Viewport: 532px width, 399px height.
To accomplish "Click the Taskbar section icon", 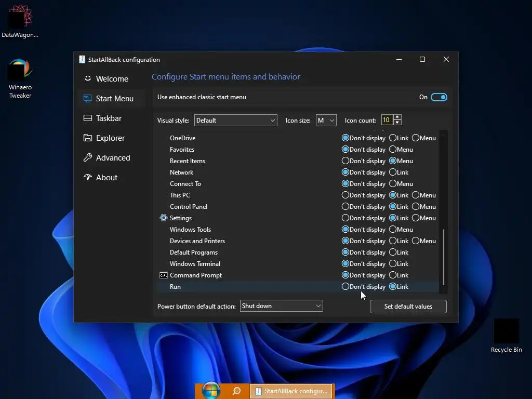I will pyautogui.click(x=87, y=118).
